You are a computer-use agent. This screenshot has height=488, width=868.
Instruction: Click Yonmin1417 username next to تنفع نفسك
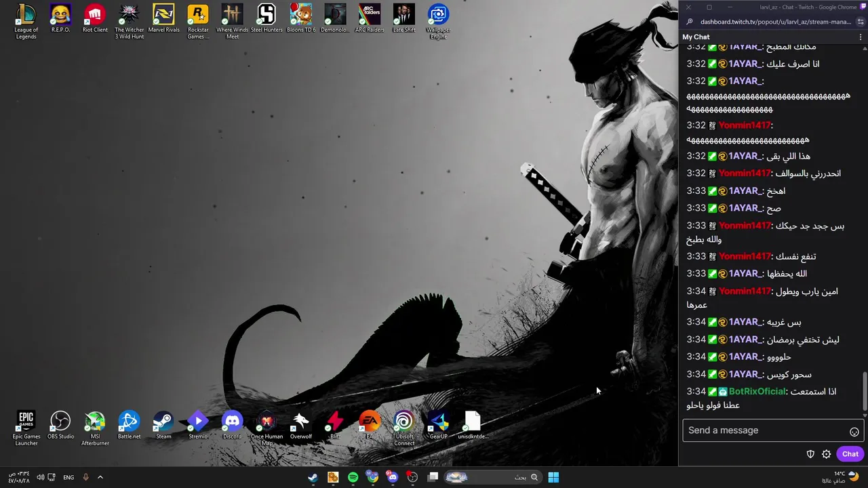pos(745,256)
